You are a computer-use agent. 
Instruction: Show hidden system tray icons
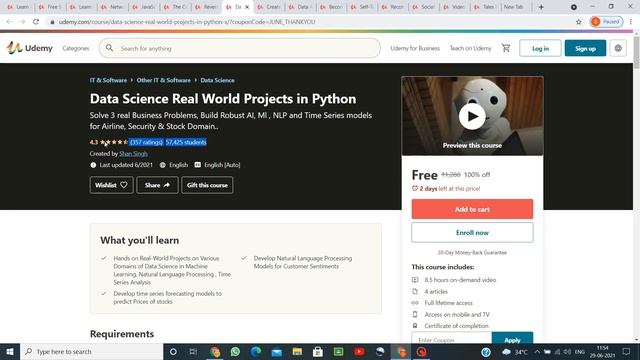pos(537,352)
